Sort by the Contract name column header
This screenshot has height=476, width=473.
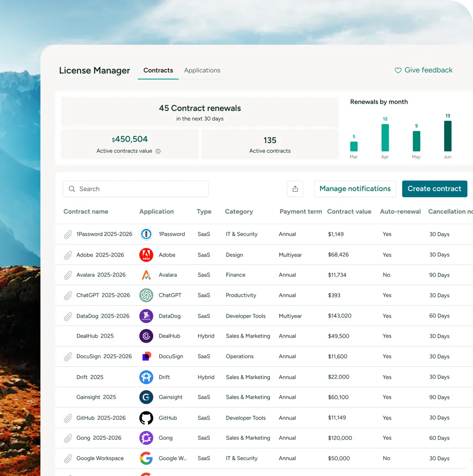(86, 212)
